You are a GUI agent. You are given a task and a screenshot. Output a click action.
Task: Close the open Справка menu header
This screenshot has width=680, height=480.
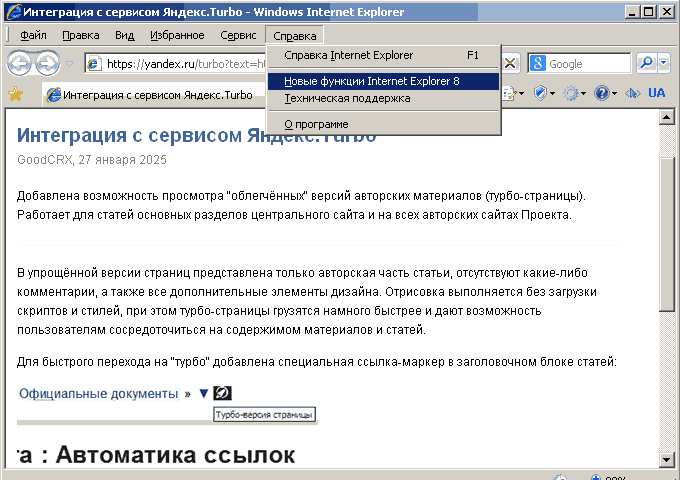(294, 36)
